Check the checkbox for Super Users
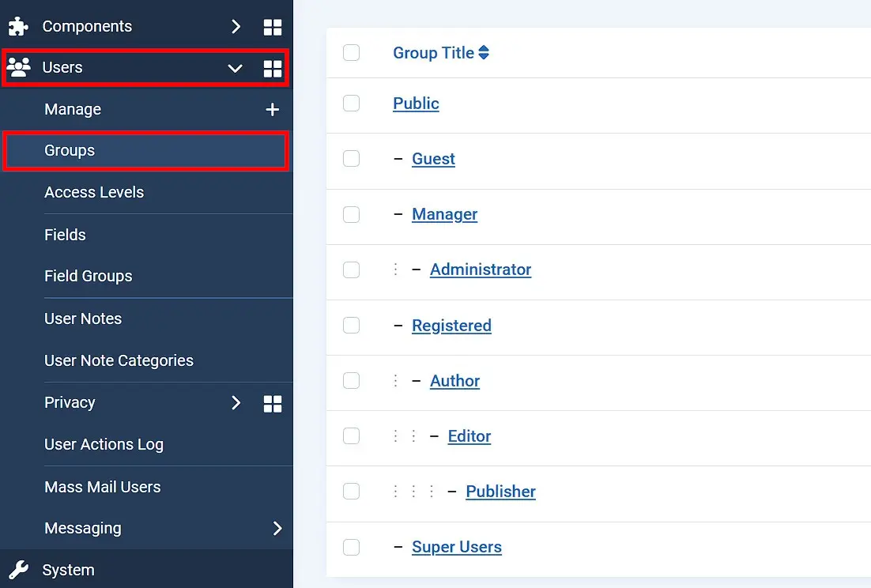 (351, 546)
